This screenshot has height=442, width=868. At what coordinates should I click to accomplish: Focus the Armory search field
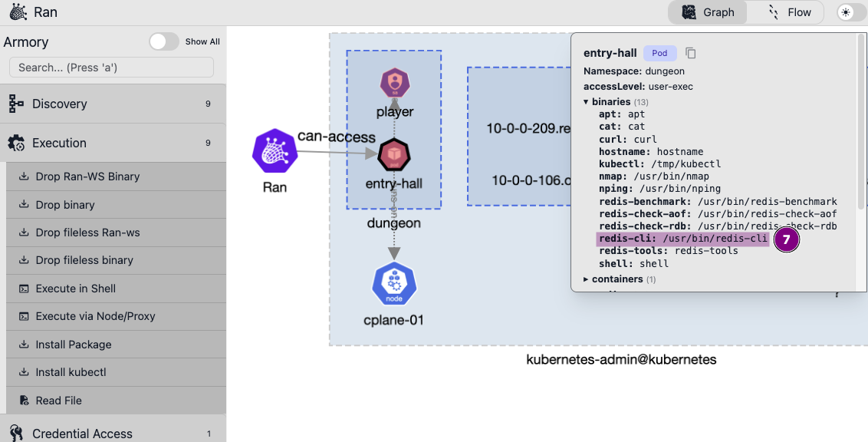[111, 68]
